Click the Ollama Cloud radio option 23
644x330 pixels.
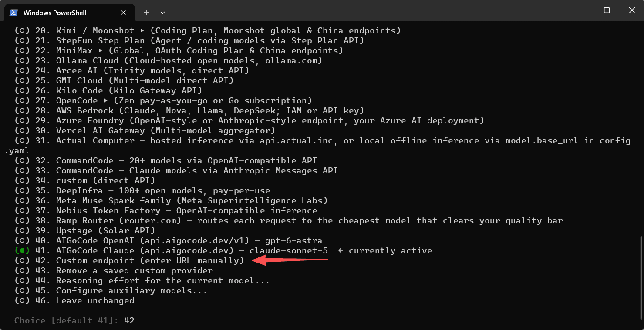click(22, 61)
